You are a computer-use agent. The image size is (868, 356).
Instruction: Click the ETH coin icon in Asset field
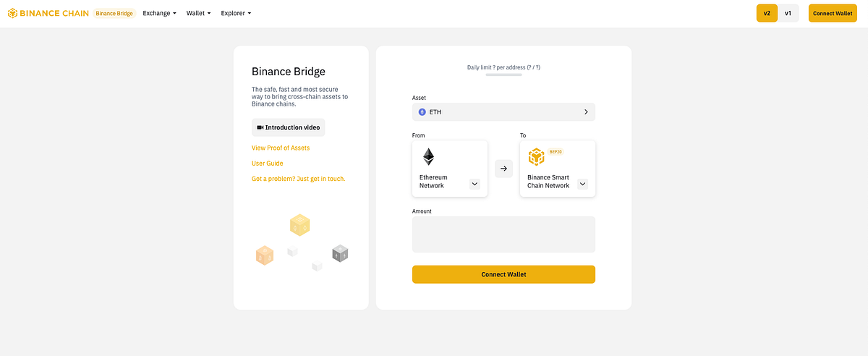tap(422, 112)
